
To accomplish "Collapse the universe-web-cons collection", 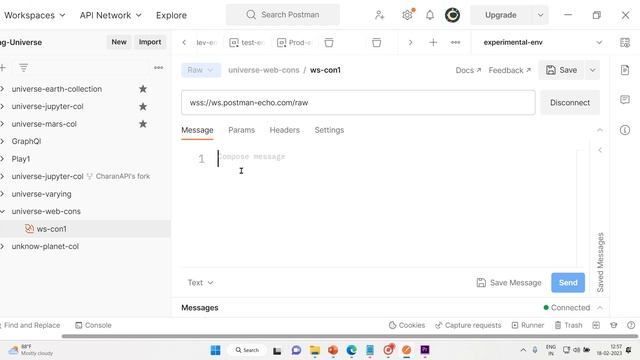I will (x=2, y=211).
